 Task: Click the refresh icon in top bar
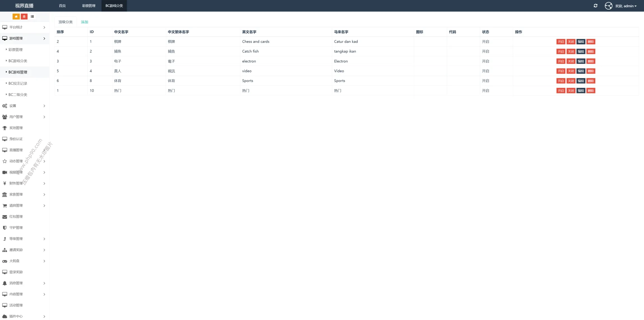[595, 6]
